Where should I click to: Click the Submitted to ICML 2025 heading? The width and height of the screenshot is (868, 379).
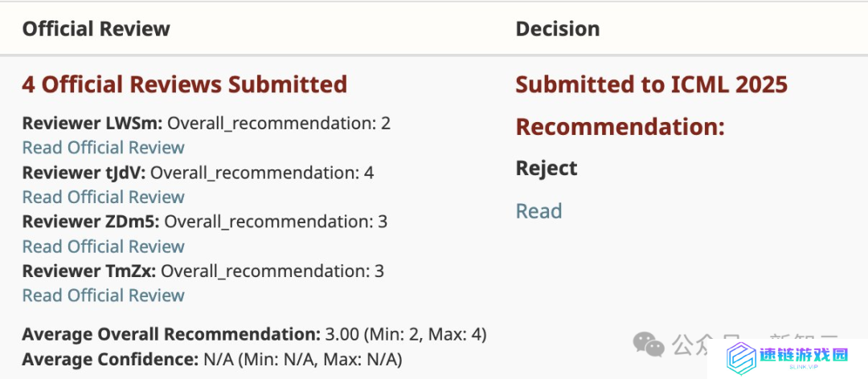point(652,84)
